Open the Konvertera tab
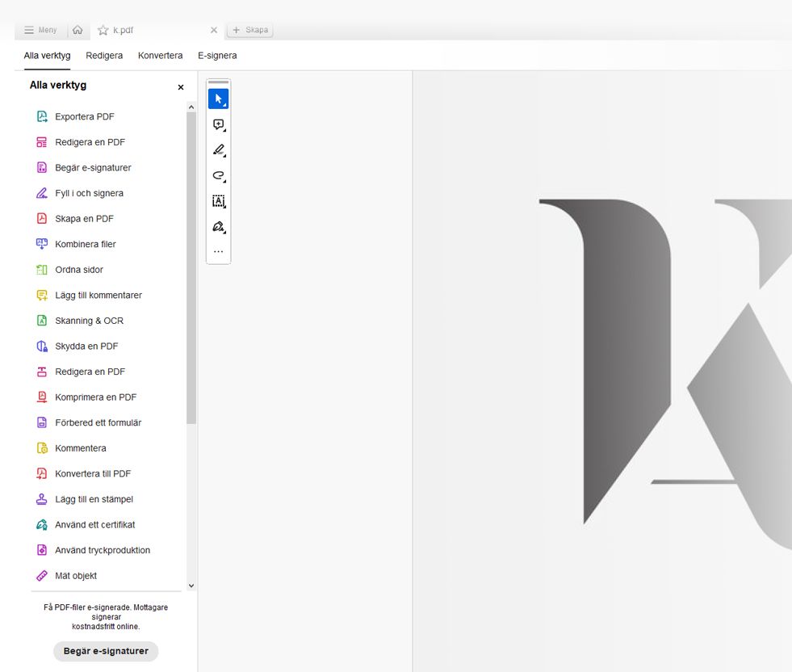 tap(160, 56)
